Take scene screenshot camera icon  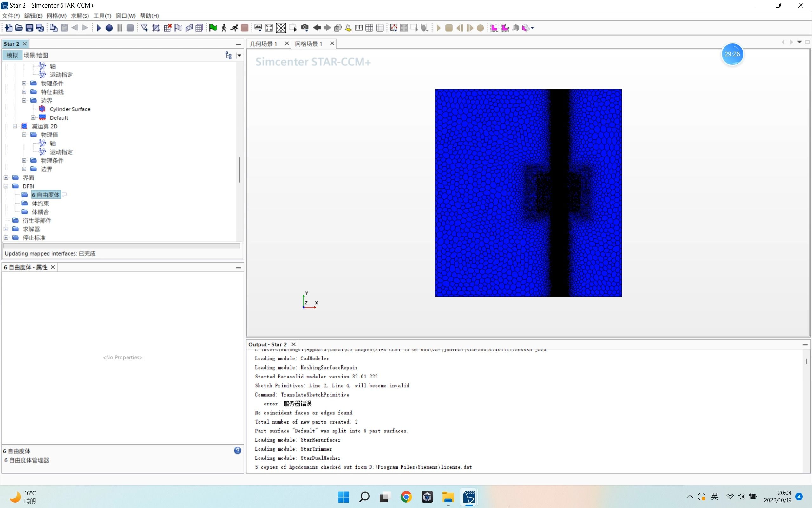305,28
